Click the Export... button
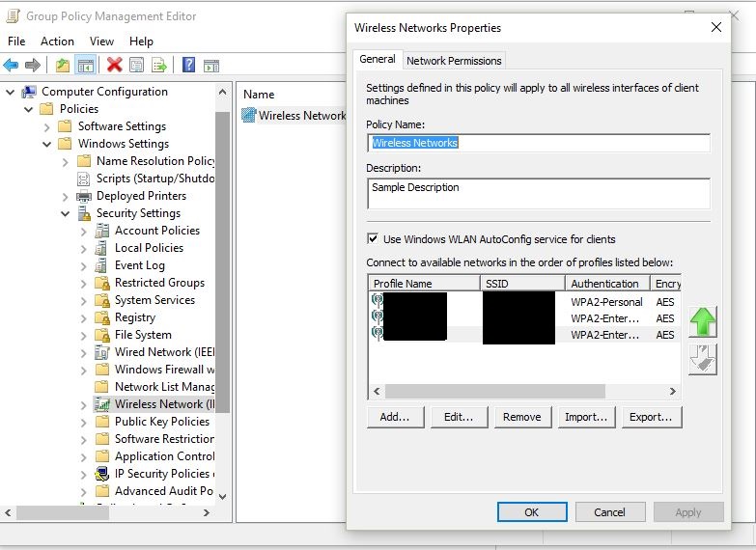 pyautogui.click(x=651, y=417)
